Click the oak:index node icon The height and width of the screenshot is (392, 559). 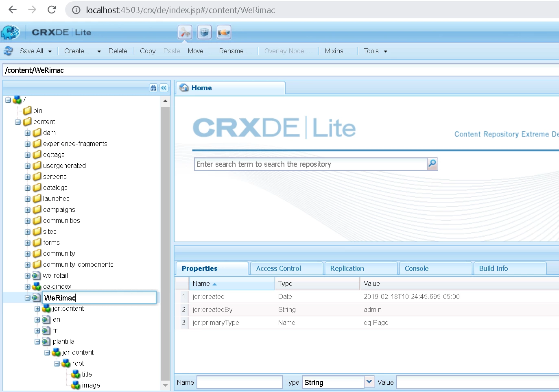37,286
